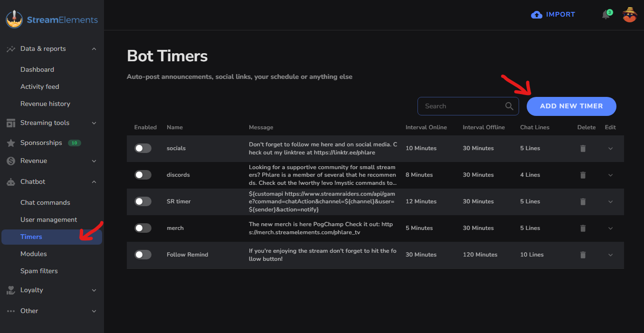
Task: Open Spam filters page
Action: coord(39,271)
